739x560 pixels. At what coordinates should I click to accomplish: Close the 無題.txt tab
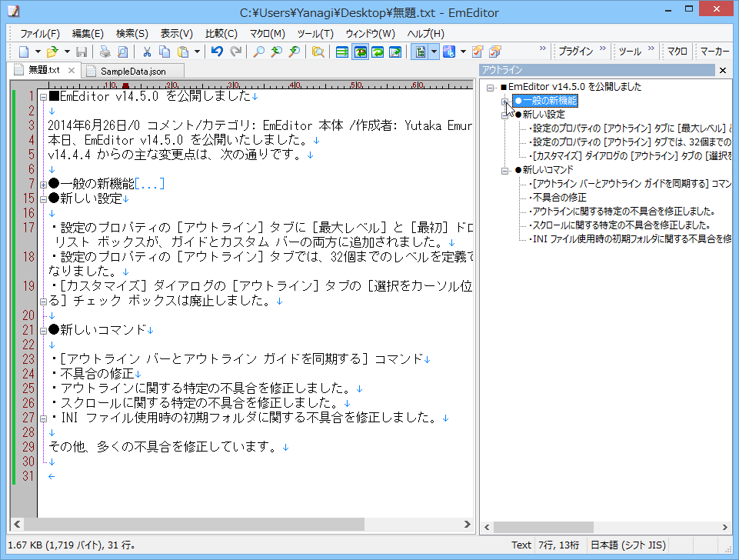(72, 70)
